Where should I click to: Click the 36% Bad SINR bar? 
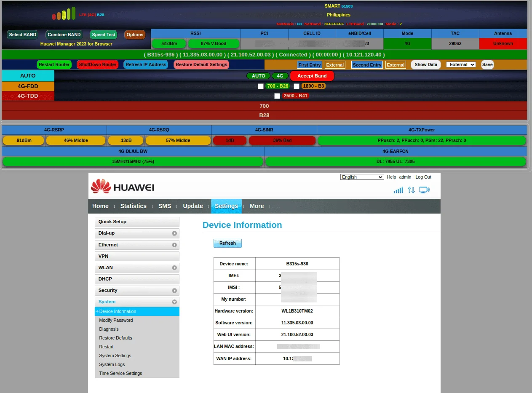click(x=282, y=140)
